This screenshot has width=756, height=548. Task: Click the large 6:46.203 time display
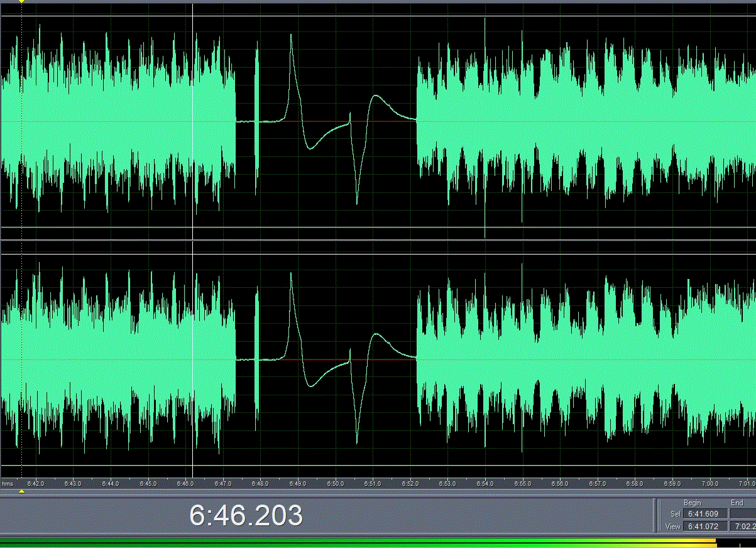click(x=246, y=515)
